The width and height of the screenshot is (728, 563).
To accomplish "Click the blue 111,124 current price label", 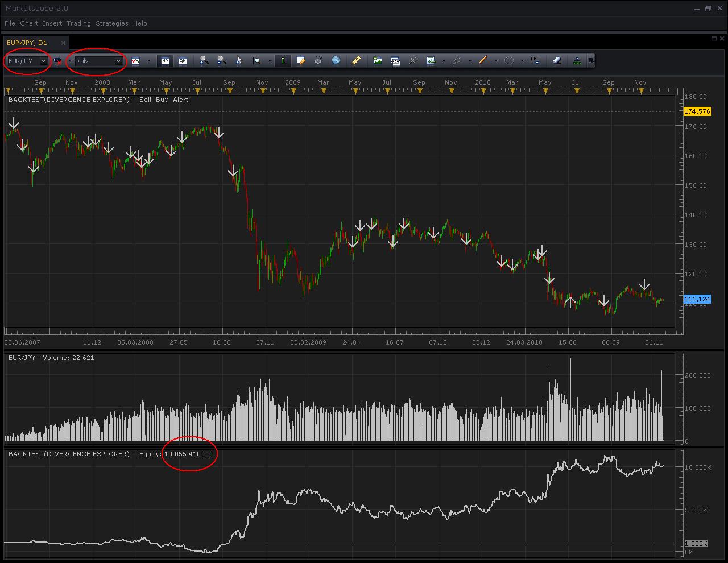I will (x=697, y=299).
